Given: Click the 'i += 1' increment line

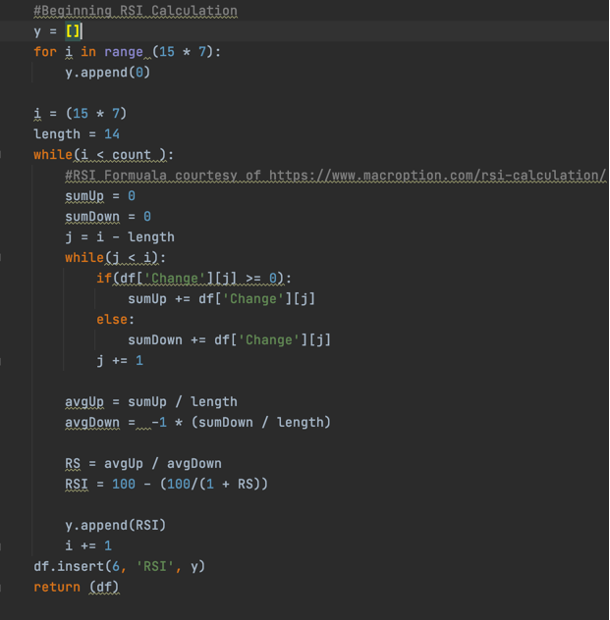Looking at the screenshot, I should [x=88, y=546].
